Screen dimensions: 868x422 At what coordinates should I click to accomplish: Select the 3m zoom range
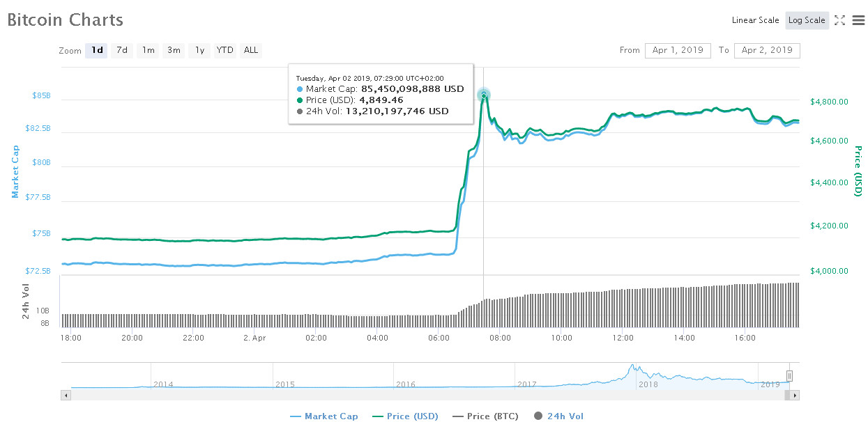(x=174, y=50)
